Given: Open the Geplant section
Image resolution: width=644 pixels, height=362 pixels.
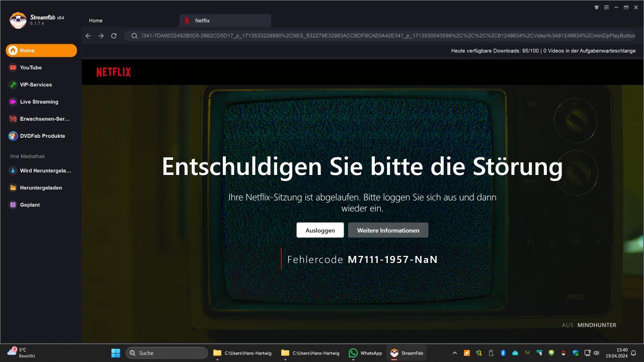Looking at the screenshot, I should click(41, 205).
